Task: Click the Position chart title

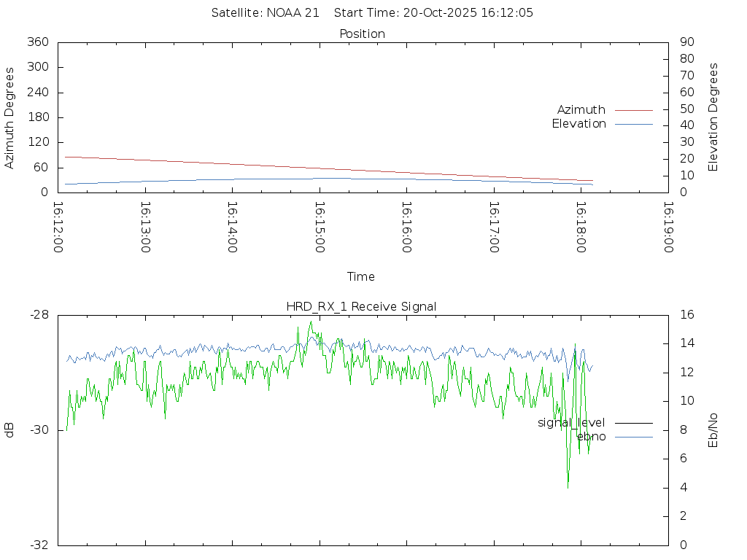Action: tap(362, 34)
